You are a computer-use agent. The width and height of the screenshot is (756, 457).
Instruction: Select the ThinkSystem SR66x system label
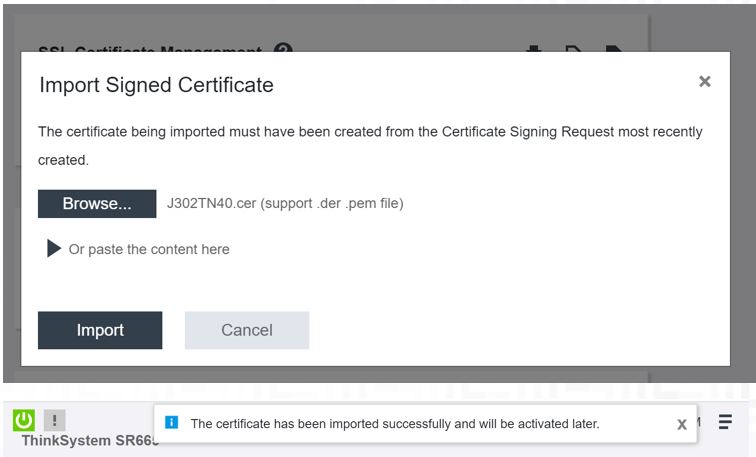click(x=90, y=441)
